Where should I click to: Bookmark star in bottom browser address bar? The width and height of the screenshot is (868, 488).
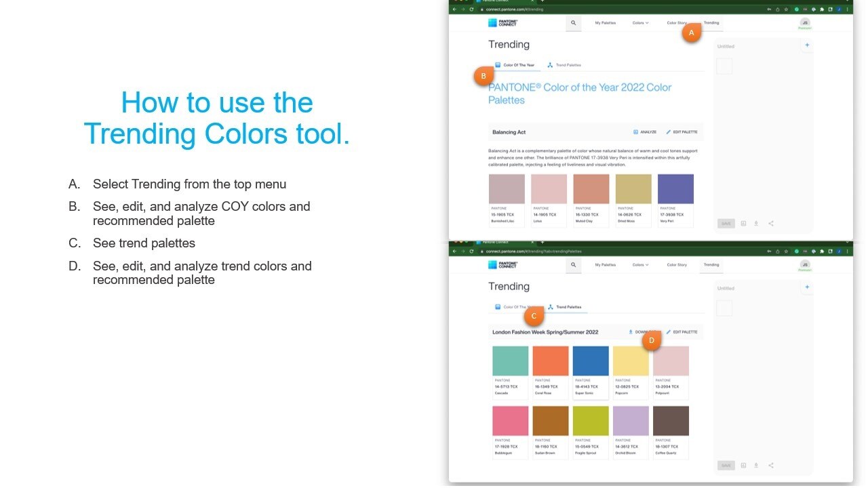point(785,251)
